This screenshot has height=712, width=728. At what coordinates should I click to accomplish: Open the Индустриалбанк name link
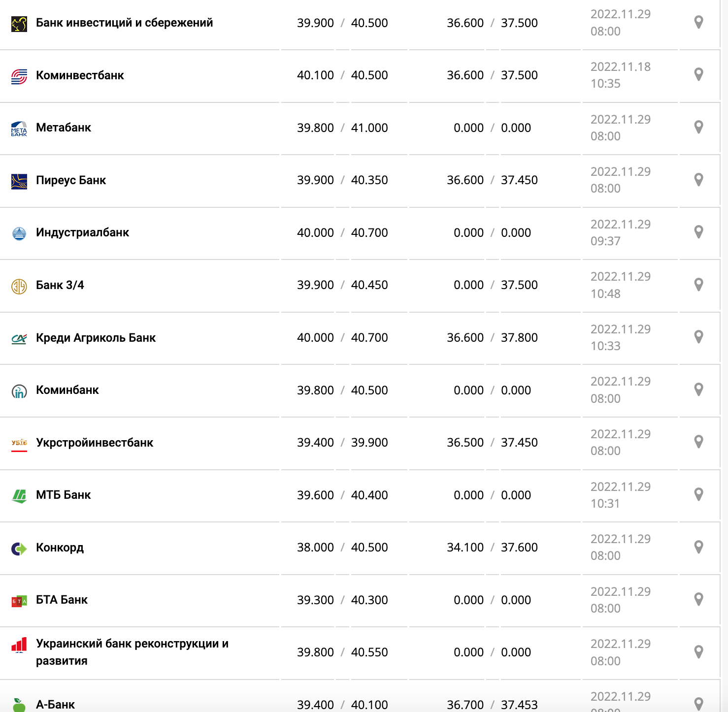[x=82, y=232]
